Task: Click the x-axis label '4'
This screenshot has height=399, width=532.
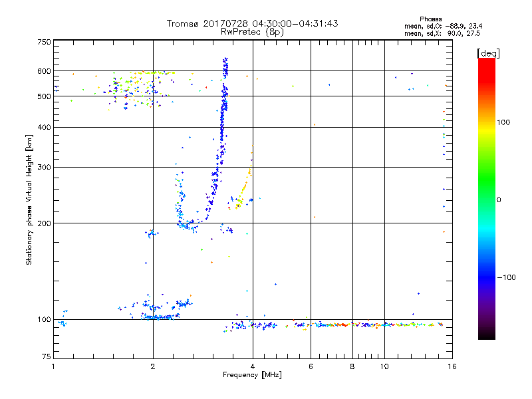Action: click(253, 366)
